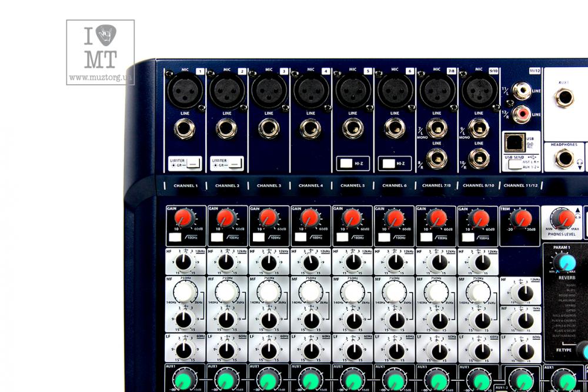588x392 pixels.
Task: Click the red 12/R RCA line input
Action: [521, 114]
